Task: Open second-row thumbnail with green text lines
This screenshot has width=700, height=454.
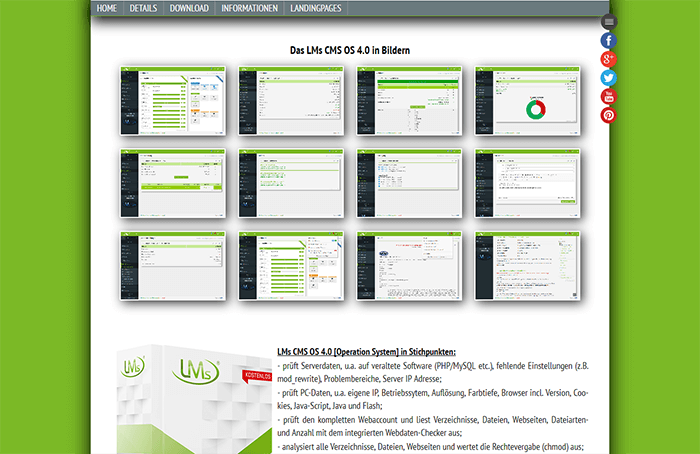Action: tap(291, 183)
